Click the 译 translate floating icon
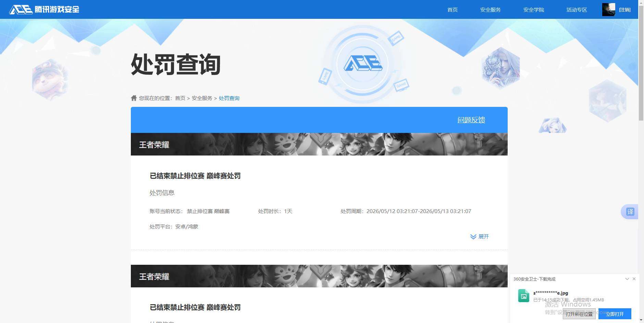The image size is (644, 323). 630,212
